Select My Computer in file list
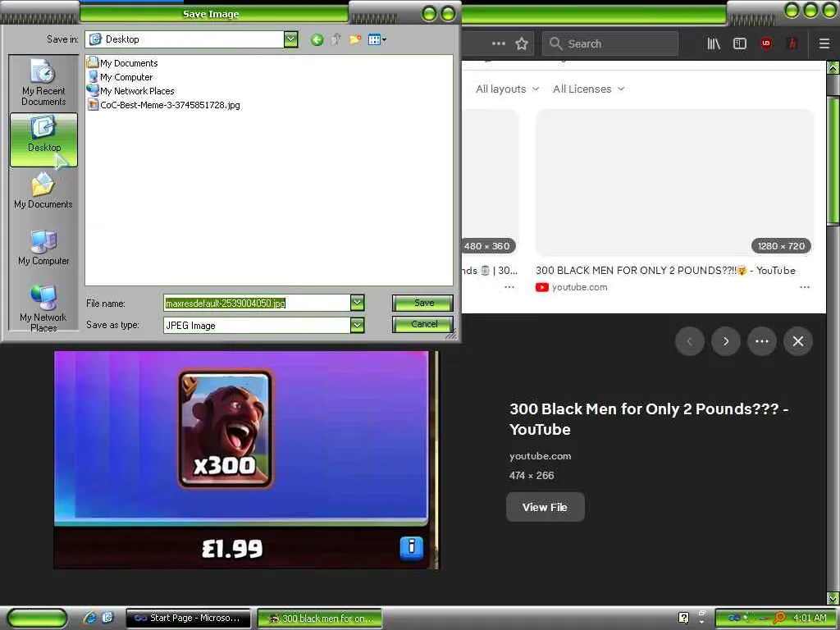 121,76
